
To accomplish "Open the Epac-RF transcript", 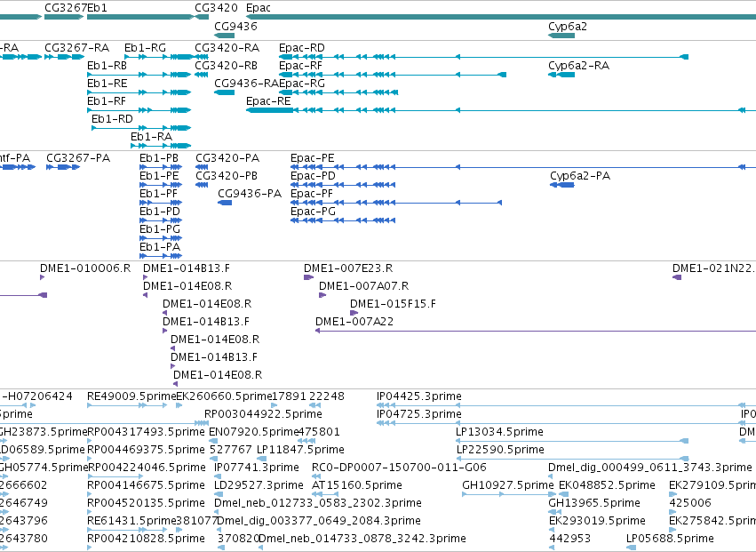I will point(393,75).
